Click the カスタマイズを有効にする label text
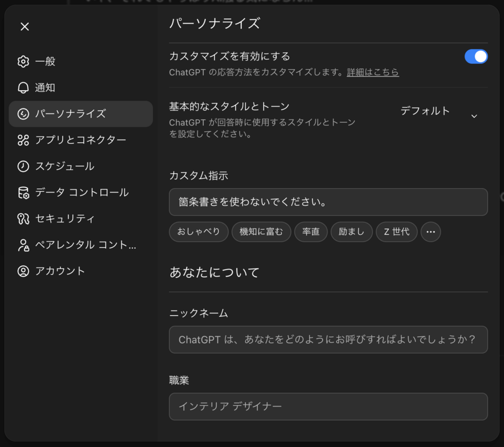This screenshot has height=447, width=504. (230, 56)
